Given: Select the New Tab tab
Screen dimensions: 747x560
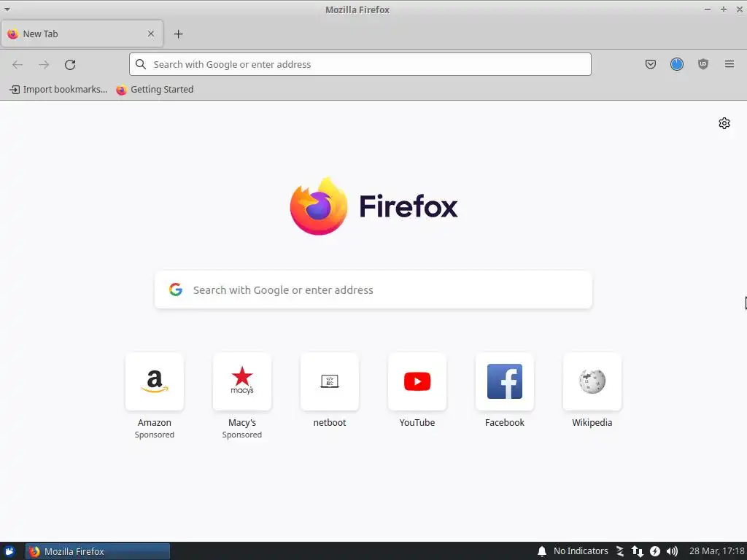Looking at the screenshot, I should click(x=82, y=34).
